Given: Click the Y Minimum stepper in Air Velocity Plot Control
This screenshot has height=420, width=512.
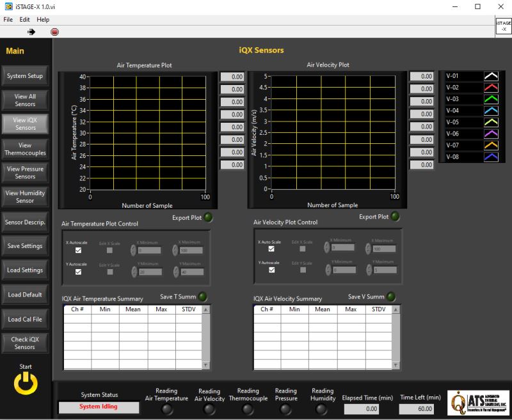Looking at the screenshot, I should pyautogui.click(x=328, y=270).
